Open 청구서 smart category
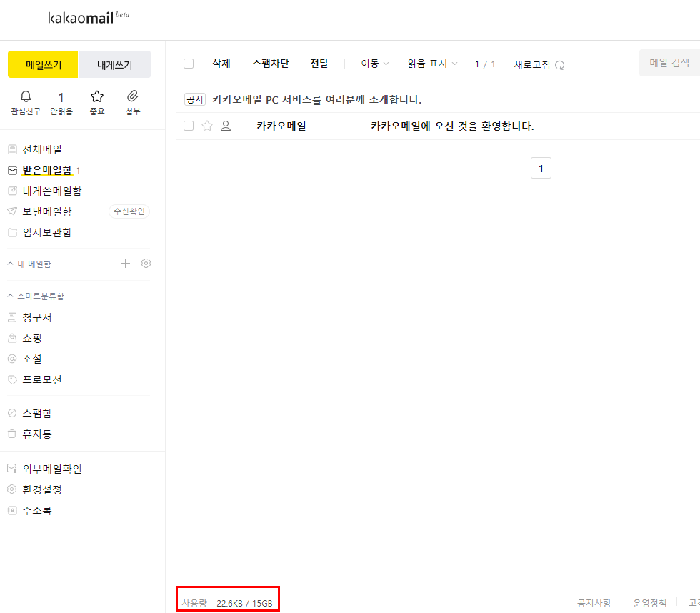The width and height of the screenshot is (700, 613). (x=37, y=317)
